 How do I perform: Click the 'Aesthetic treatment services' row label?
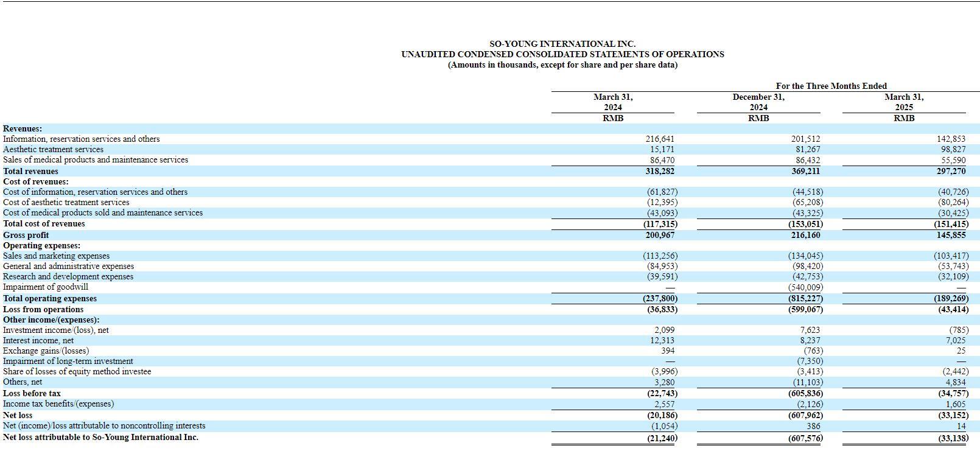[x=53, y=150]
